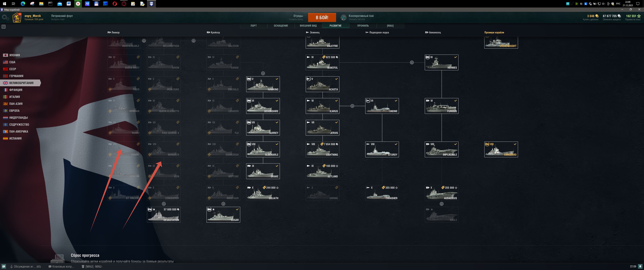Select the Audacious tier X carrier
The image size is (644, 270).
pyautogui.click(x=441, y=193)
